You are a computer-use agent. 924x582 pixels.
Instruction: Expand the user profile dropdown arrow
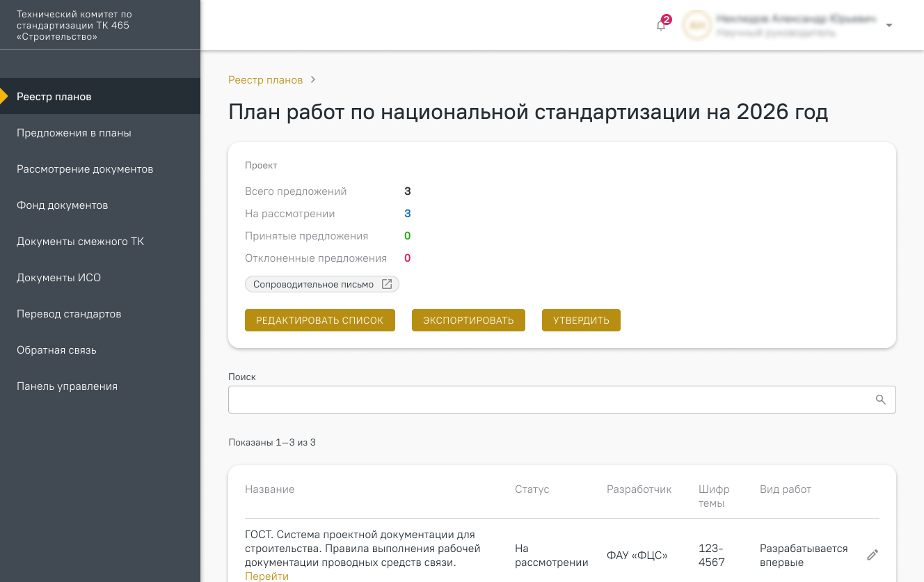[889, 26]
